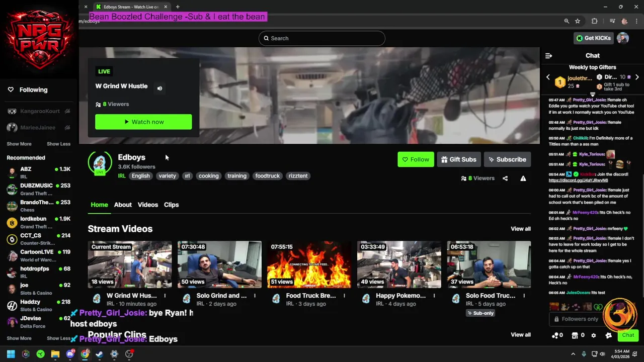Image resolution: width=644 pixels, height=362 pixels.
Task: Open Steam from the taskbar
Action: pyautogui.click(x=100, y=354)
